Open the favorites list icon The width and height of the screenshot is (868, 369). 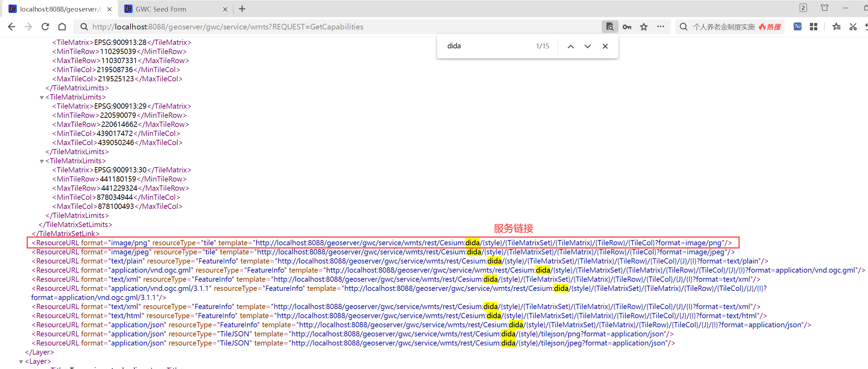pos(836,27)
